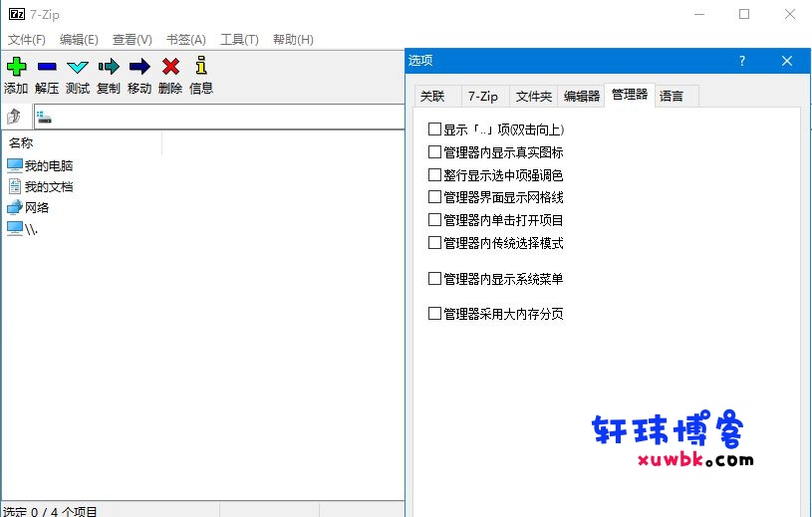
Task: Toggle 管理器内单击打开项目 checkbox
Action: (x=434, y=220)
